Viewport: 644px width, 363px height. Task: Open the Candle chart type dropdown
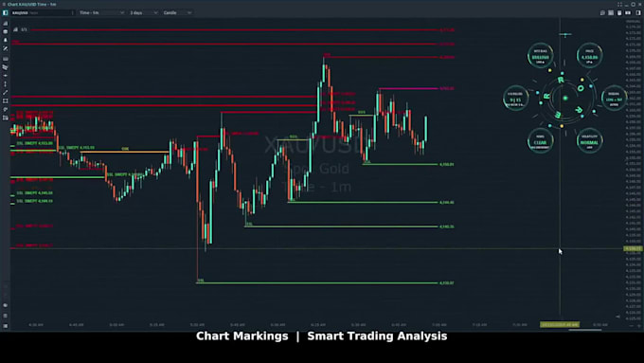click(x=177, y=12)
